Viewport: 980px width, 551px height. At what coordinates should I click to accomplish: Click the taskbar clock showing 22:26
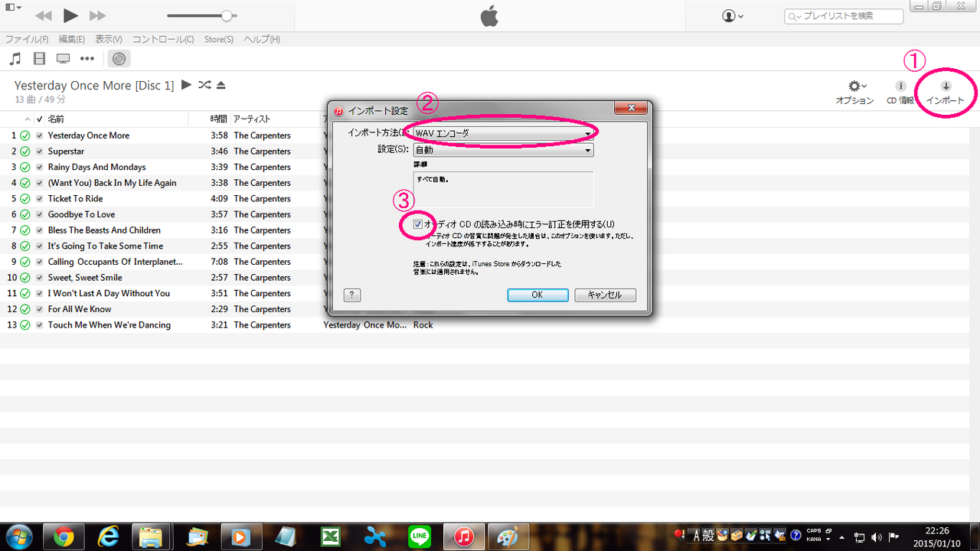(937, 537)
